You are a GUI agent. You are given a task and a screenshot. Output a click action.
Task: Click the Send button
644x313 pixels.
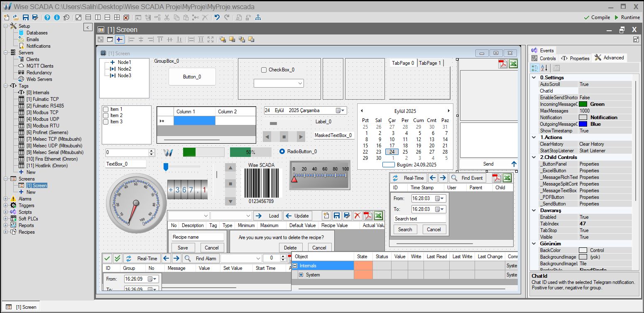tap(488, 164)
